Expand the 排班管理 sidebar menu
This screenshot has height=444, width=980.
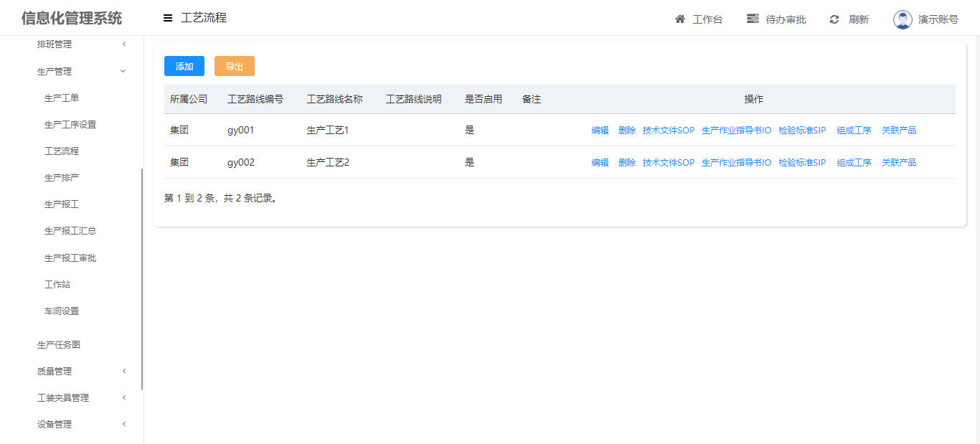pos(123,44)
